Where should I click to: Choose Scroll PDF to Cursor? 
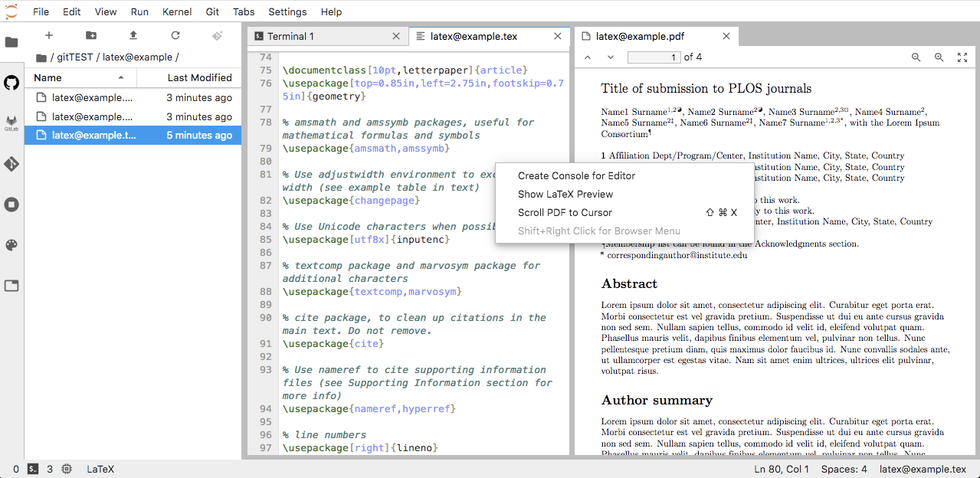tap(624, 212)
